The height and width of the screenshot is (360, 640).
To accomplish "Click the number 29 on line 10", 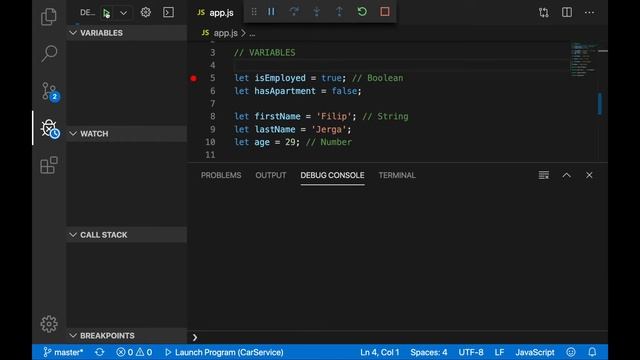I will 290,142.
